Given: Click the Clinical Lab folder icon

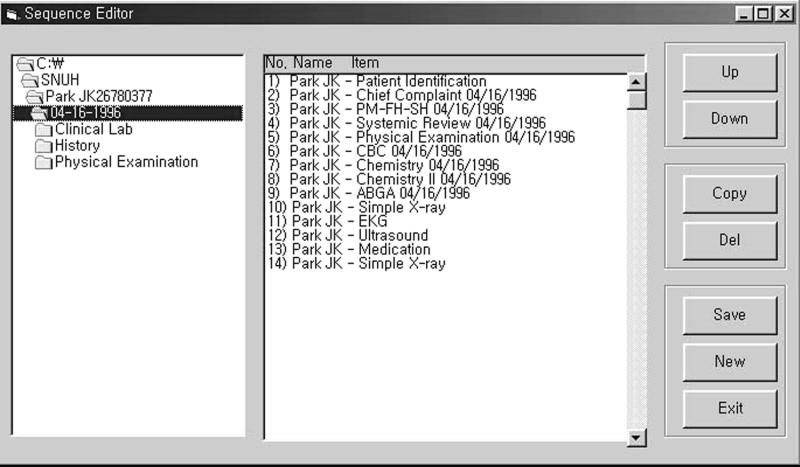Looking at the screenshot, I should click(x=44, y=130).
